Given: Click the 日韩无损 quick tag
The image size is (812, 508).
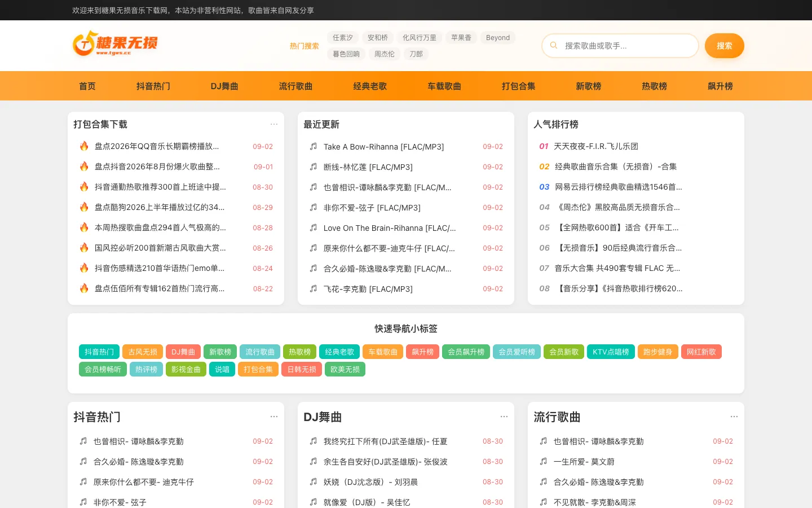Looking at the screenshot, I should 302,369.
